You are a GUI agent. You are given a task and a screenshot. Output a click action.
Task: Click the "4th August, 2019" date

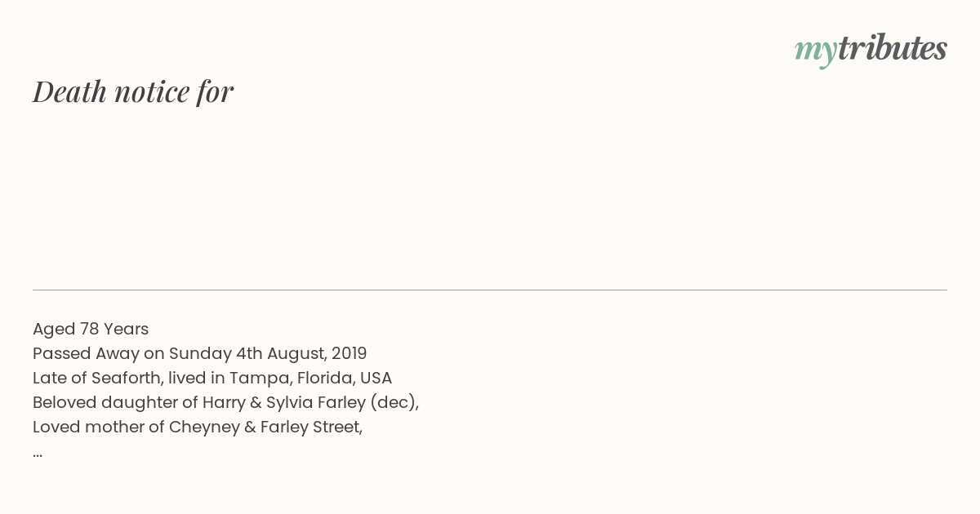[301, 353]
